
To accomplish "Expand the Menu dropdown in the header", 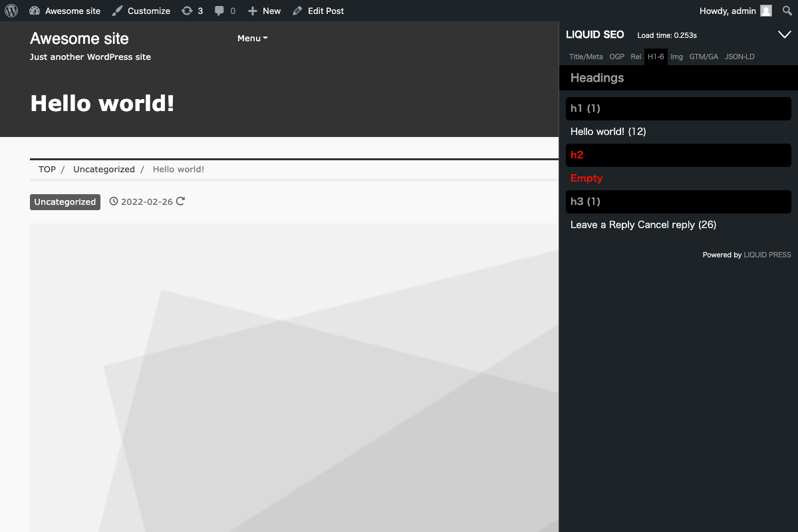I will pyautogui.click(x=253, y=39).
